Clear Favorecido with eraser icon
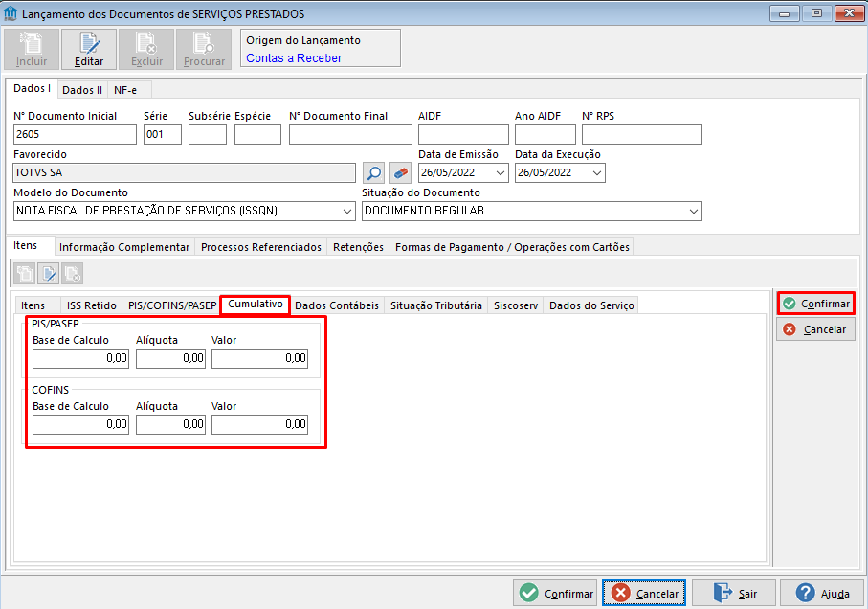 (x=400, y=172)
